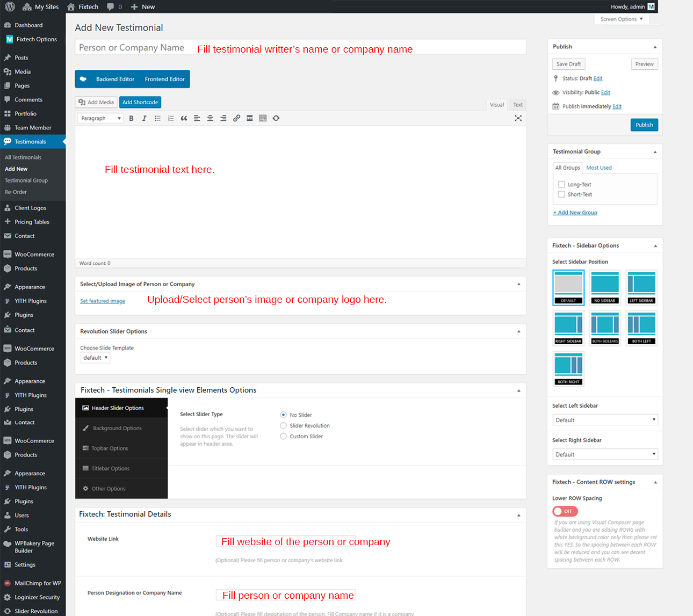Click the Tools wrench icon in sidebar
This screenshot has height=616, width=693.
coord(8,529)
